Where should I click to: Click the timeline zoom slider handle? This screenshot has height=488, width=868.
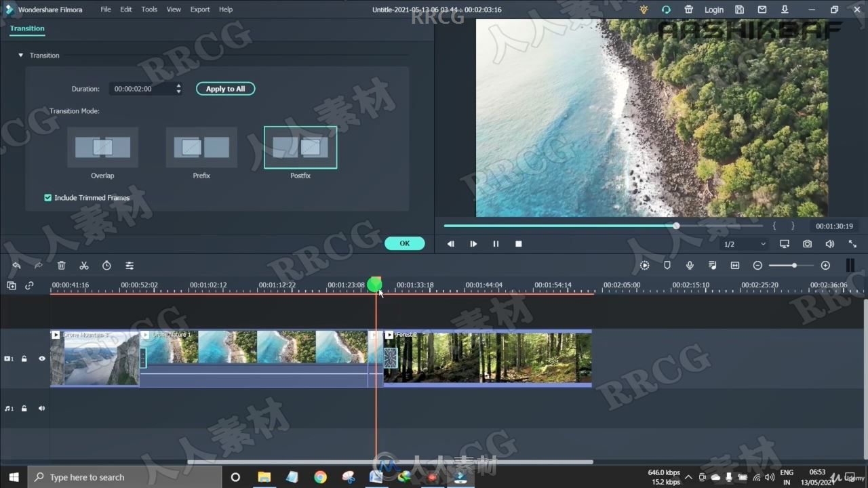click(794, 266)
